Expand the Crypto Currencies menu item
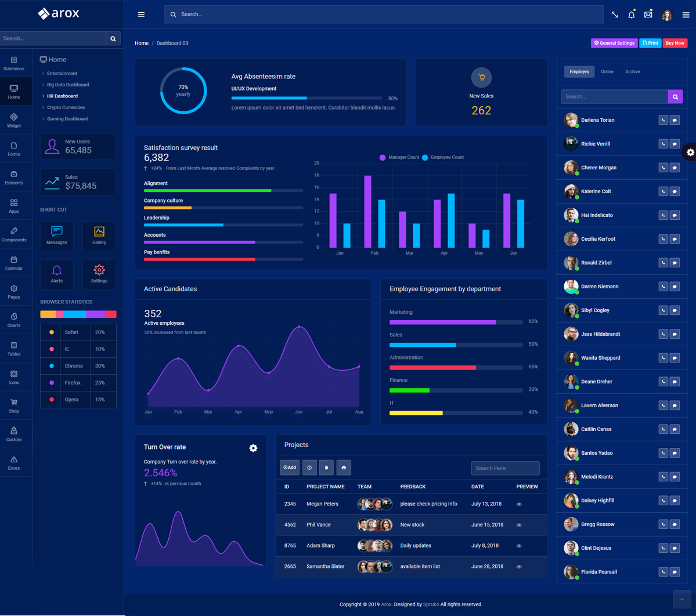 click(x=66, y=107)
